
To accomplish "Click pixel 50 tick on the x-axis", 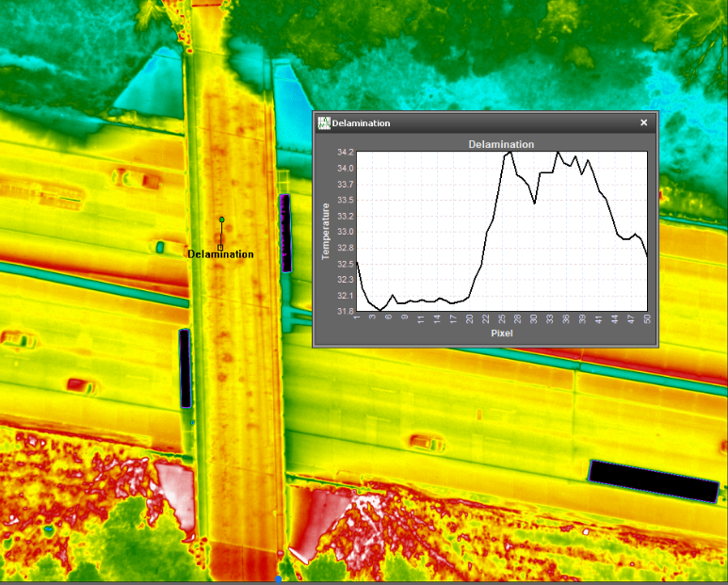I will 647,319.
